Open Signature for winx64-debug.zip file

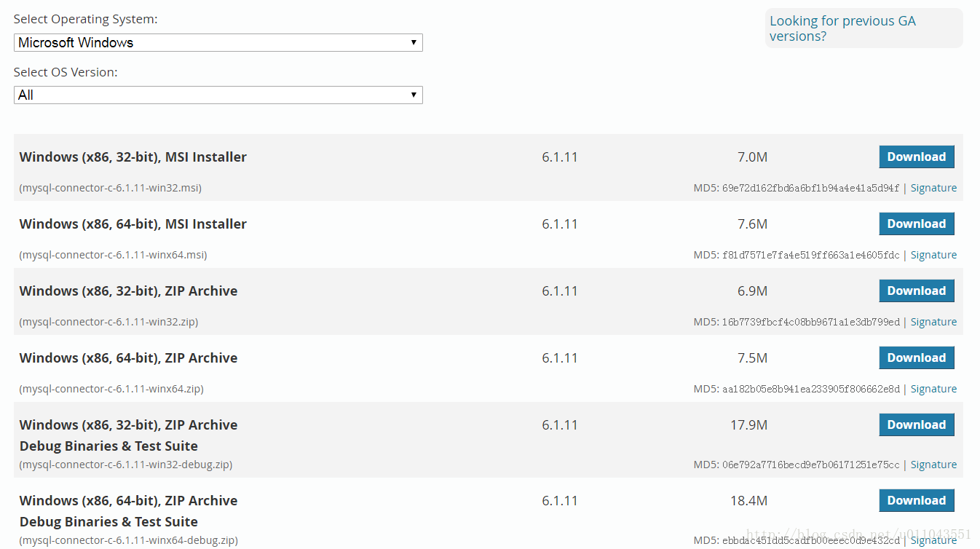click(933, 540)
